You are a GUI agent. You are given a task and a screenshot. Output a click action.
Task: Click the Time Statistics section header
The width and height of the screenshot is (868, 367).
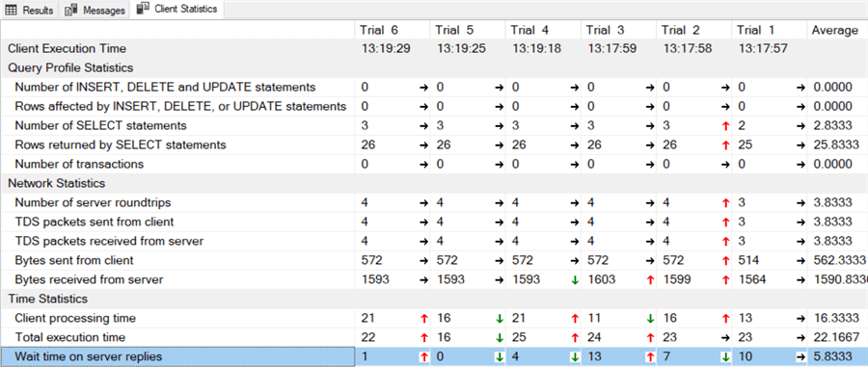tap(47, 299)
